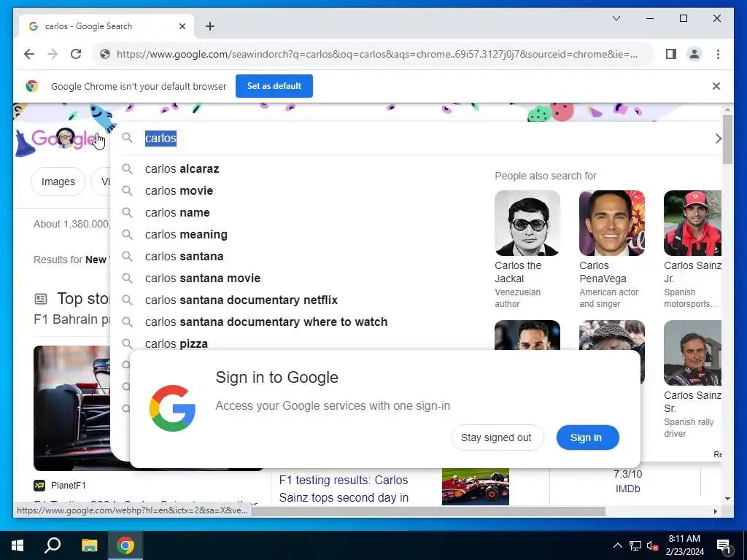747x560 pixels.
Task: Click the browser back arrow
Action: pyautogui.click(x=29, y=54)
